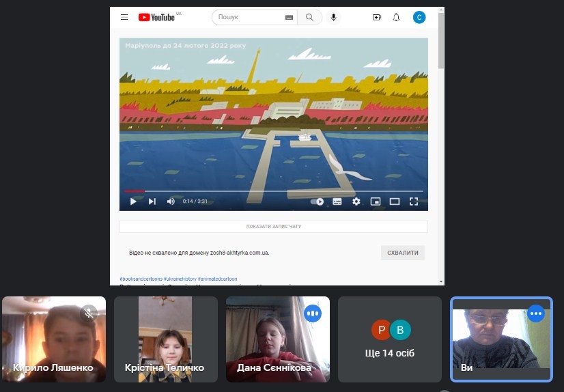The width and height of the screenshot is (564, 392).
Task: Select your own Ви video tile
Action: coord(501,339)
